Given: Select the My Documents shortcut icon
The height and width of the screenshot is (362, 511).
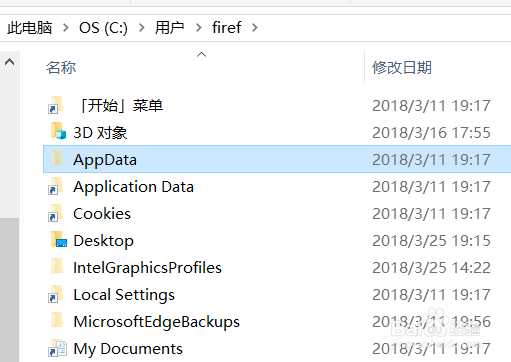Looking at the screenshot, I should pyautogui.click(x=57, y=348).
